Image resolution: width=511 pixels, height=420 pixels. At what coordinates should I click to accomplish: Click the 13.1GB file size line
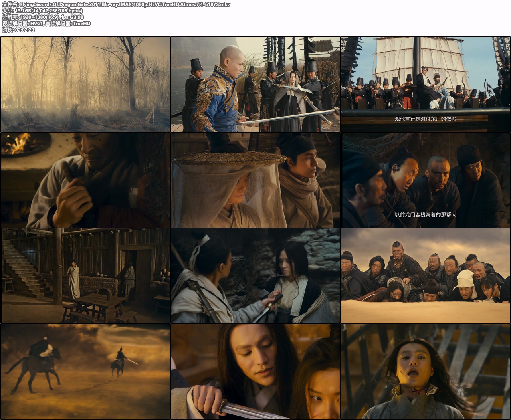click(42, 11)
